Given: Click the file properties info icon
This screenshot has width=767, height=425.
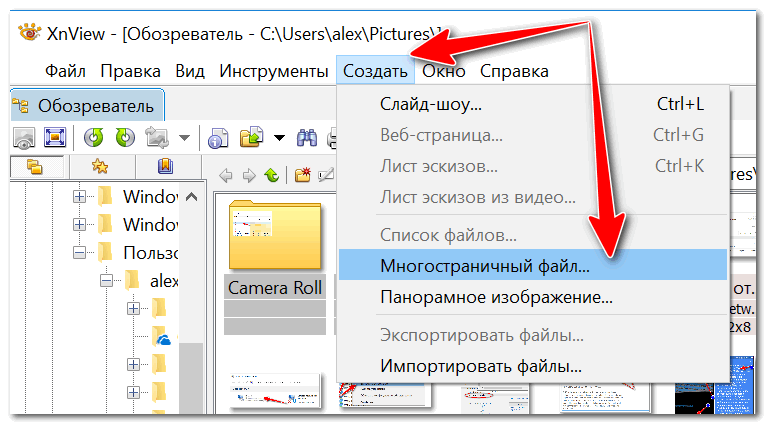Looking at the screenshot, I should (x=218, y=138).
